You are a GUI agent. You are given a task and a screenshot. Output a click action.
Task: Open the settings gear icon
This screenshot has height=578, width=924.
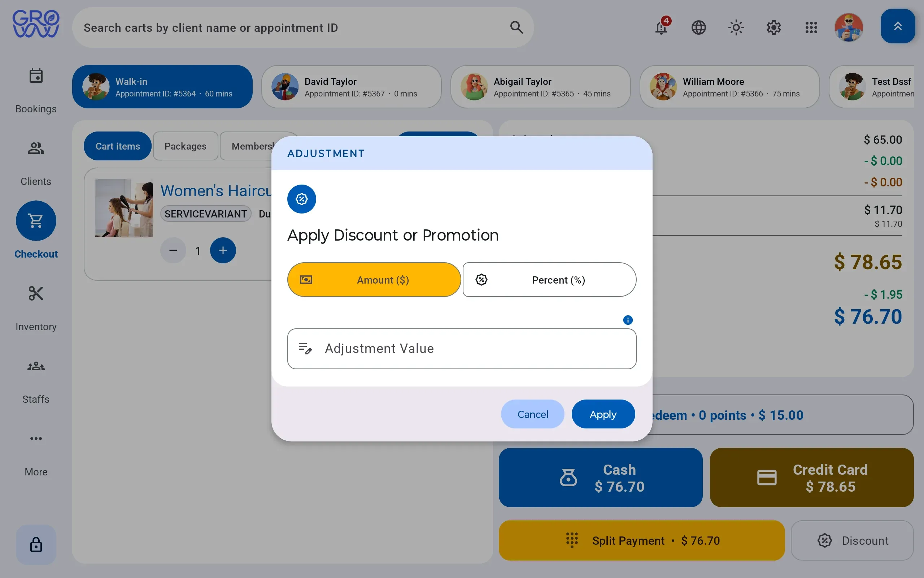coord(773,27)
